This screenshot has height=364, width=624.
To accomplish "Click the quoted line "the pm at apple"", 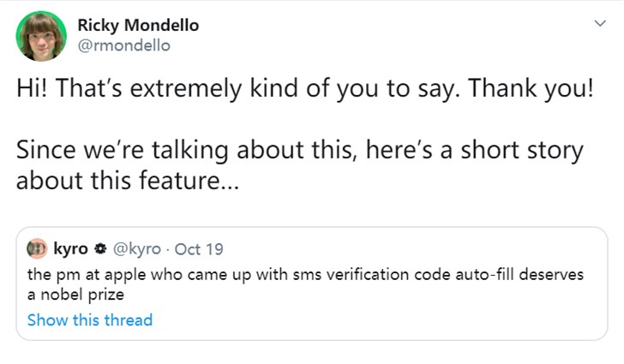I will tap(305, 274).
